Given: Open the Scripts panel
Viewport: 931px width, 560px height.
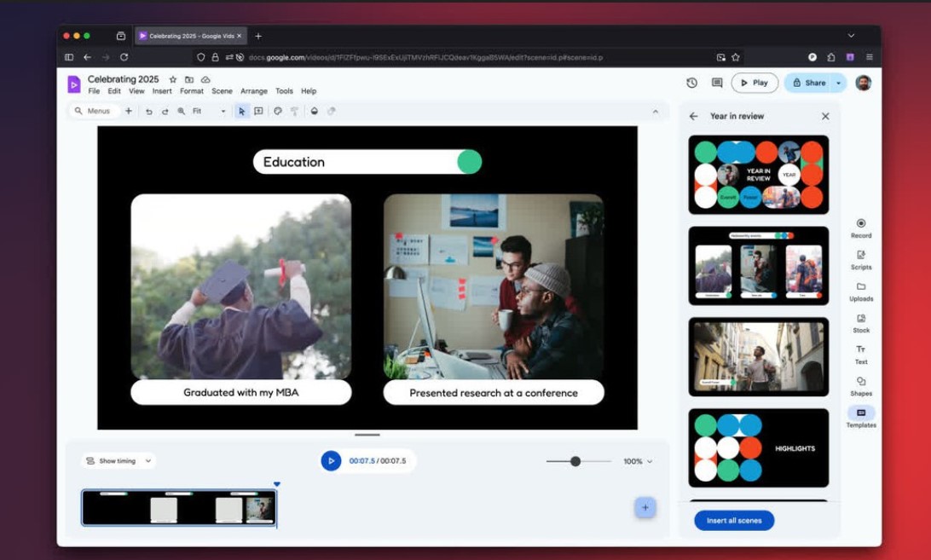Looking at the screenshot, I should [860, 259].
